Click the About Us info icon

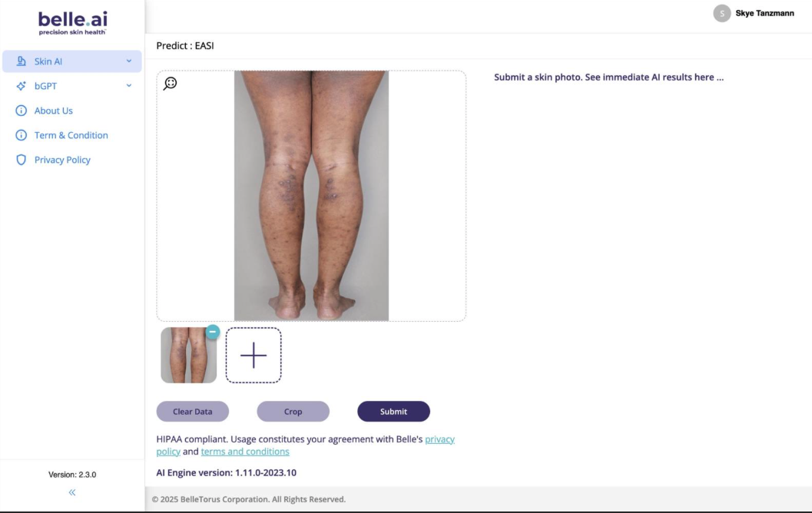tap(22, 111)
